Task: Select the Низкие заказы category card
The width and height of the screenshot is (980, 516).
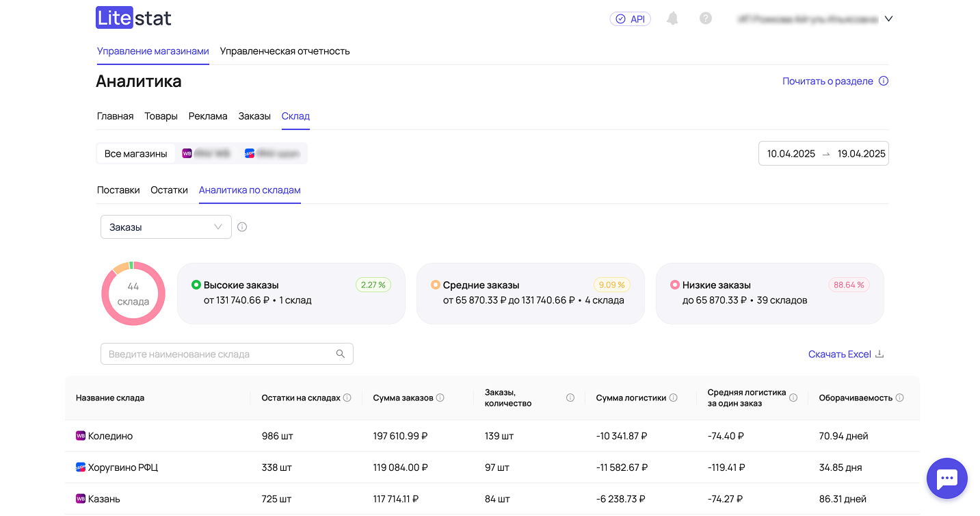Action: 769,293
